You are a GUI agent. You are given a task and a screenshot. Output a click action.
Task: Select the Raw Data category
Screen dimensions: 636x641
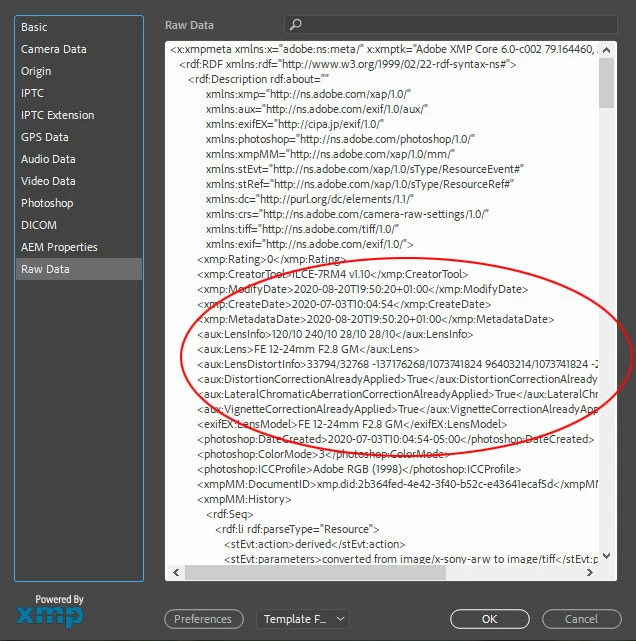tap(79, 269)
